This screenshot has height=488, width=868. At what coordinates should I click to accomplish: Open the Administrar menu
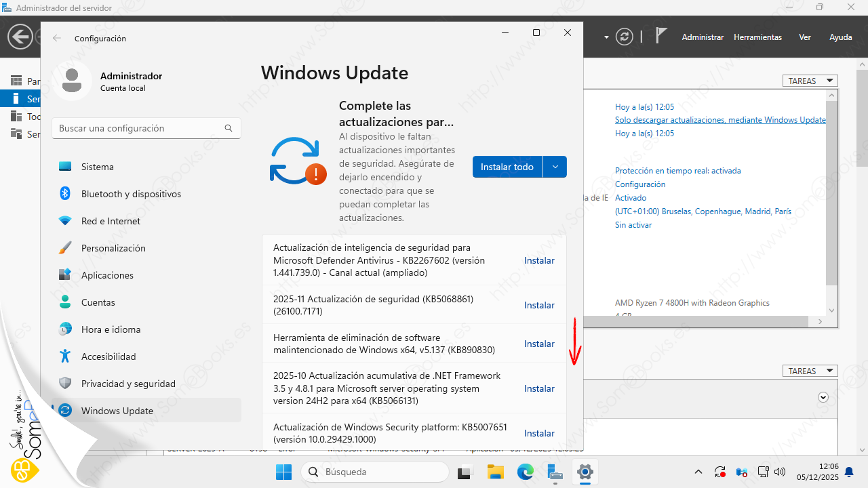click(703, 37)
